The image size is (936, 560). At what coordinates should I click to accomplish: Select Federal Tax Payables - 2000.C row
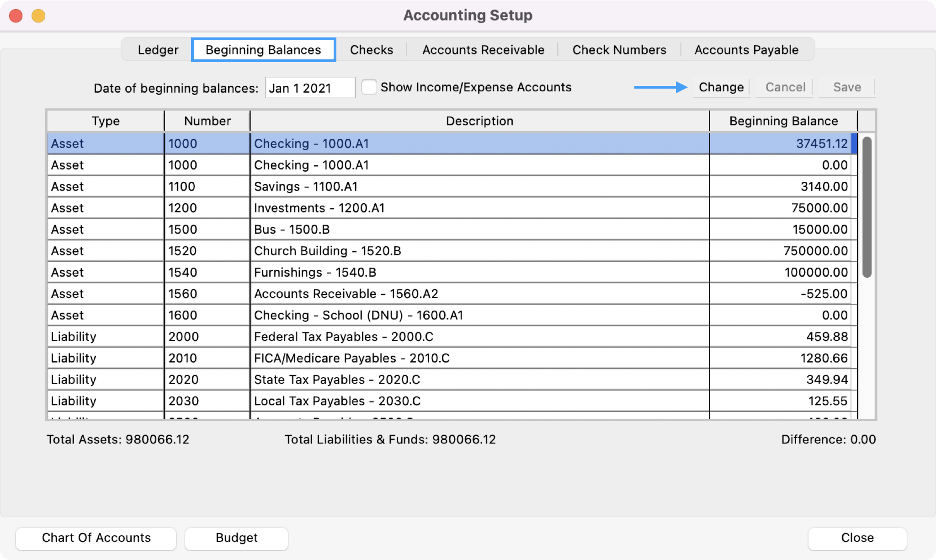tap(343, 337)
